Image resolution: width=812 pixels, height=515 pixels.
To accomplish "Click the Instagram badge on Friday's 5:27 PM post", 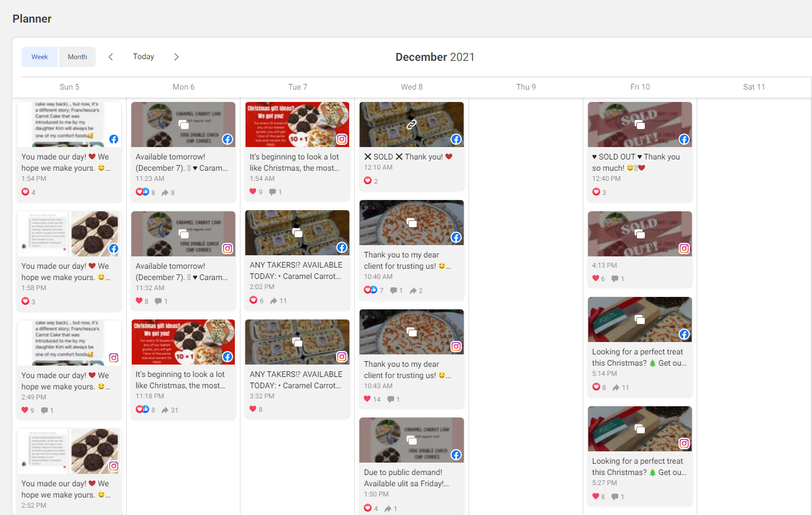I will (x=684, y=443).
